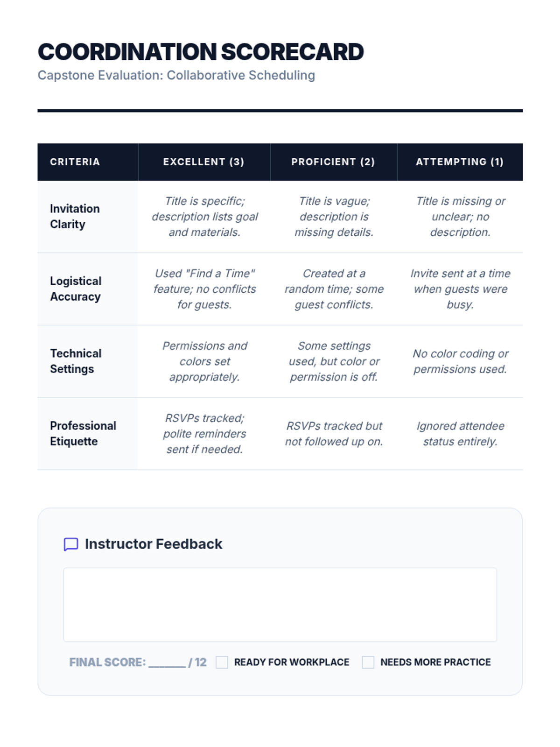Viewport: 560px width, 747px height.
Task: Click the Criteria column header
Action: tap(75, 162)
